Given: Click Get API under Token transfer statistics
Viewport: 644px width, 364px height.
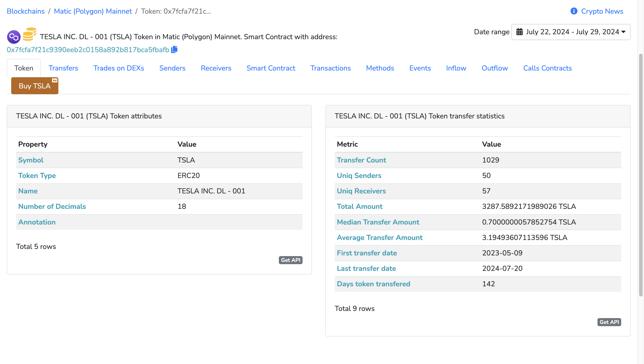Looking at the screenshot, I should coord(609,322).
